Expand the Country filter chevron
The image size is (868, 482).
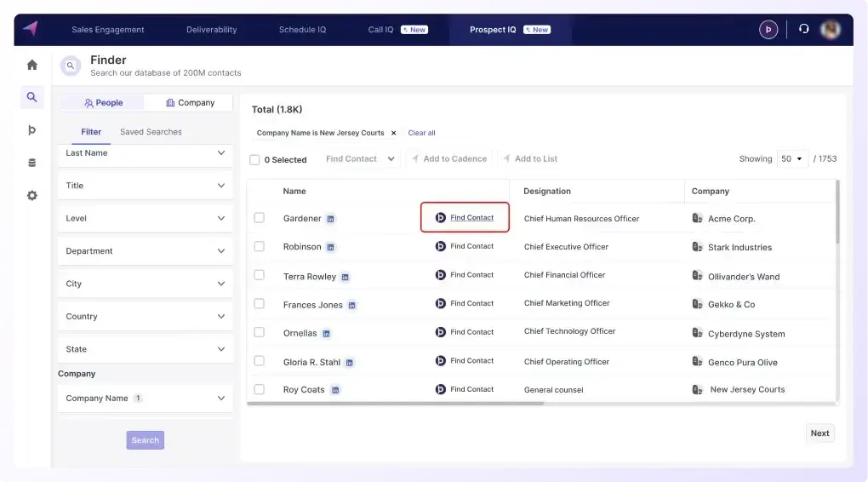pyautogui.click(x=221, y=316)
